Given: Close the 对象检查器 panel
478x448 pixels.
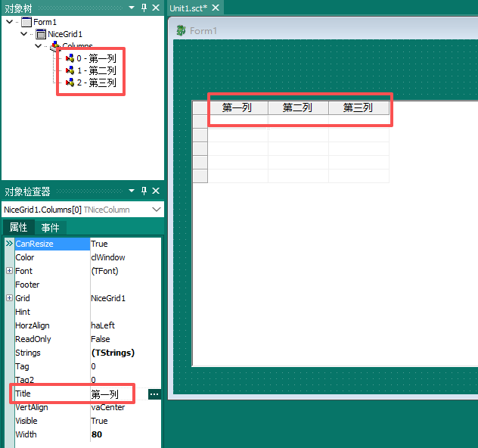Looking at the screenshot, I should point(156,191).
